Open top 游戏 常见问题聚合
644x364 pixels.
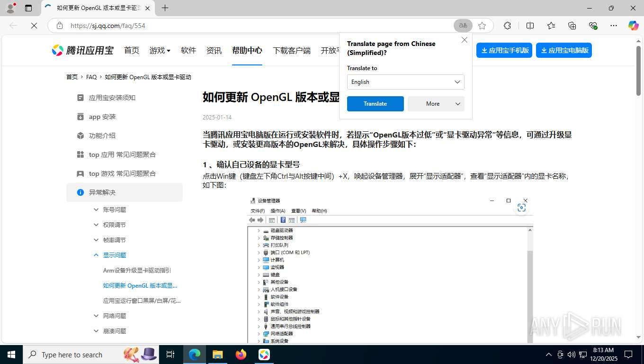click(x=122, y=173)
